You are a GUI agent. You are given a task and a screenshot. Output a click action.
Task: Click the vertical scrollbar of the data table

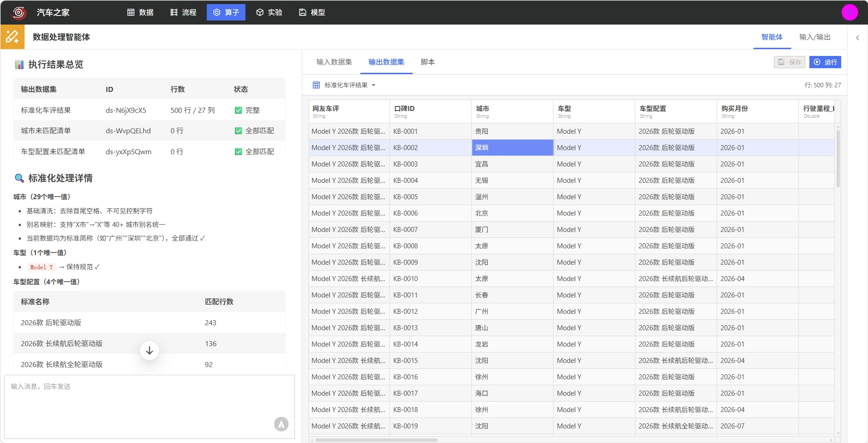click(838, 158)
